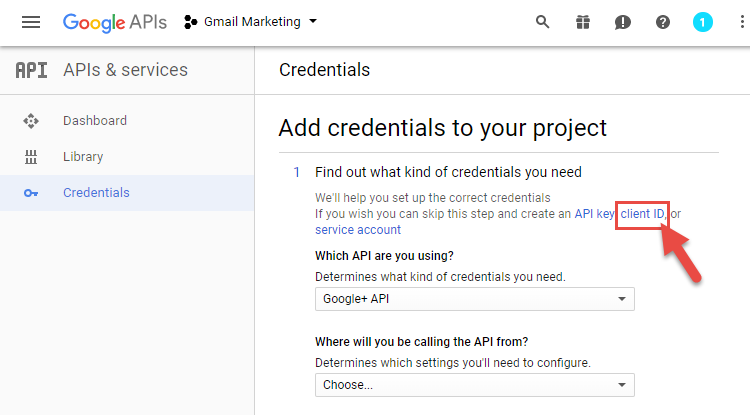
Task: Click the search magnifier icon
Action: (542, 22)
